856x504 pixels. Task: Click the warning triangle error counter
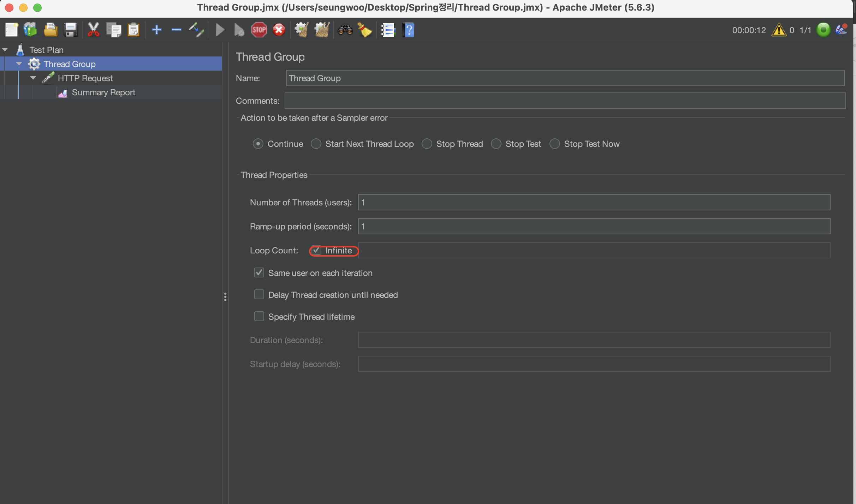click(779, 30)
